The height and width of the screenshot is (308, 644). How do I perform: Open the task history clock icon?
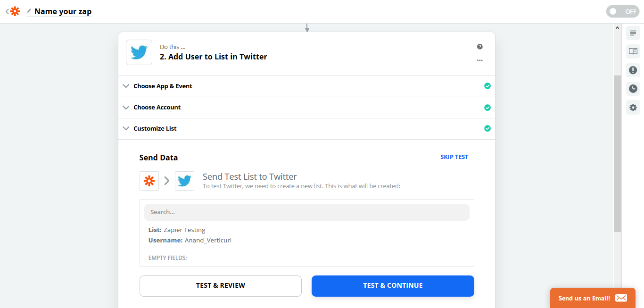pyautogui.click(x=633, y=89)
